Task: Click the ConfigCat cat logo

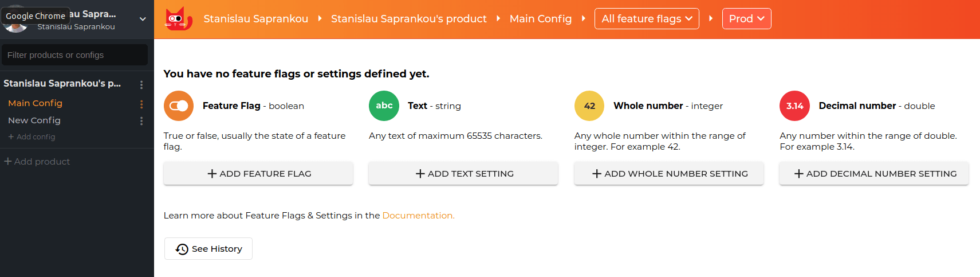Action: [178, 19]
